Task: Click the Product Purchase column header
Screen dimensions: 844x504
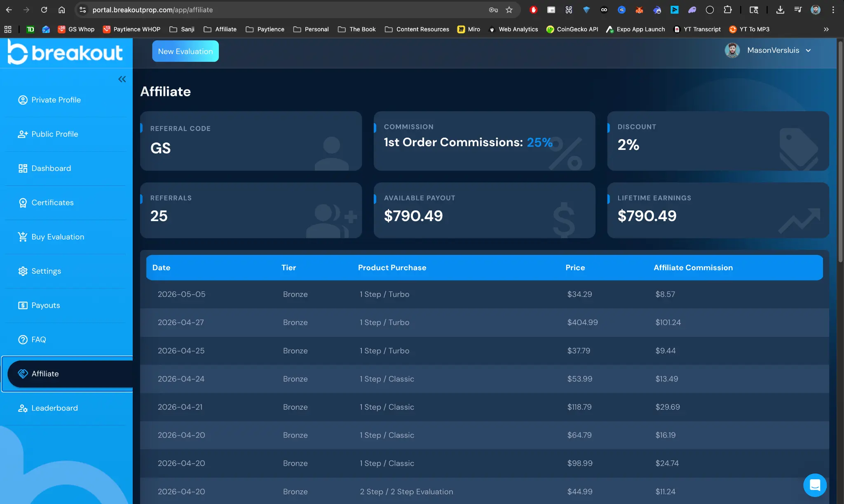Action: pyautogui.click(x=392, y=268)
